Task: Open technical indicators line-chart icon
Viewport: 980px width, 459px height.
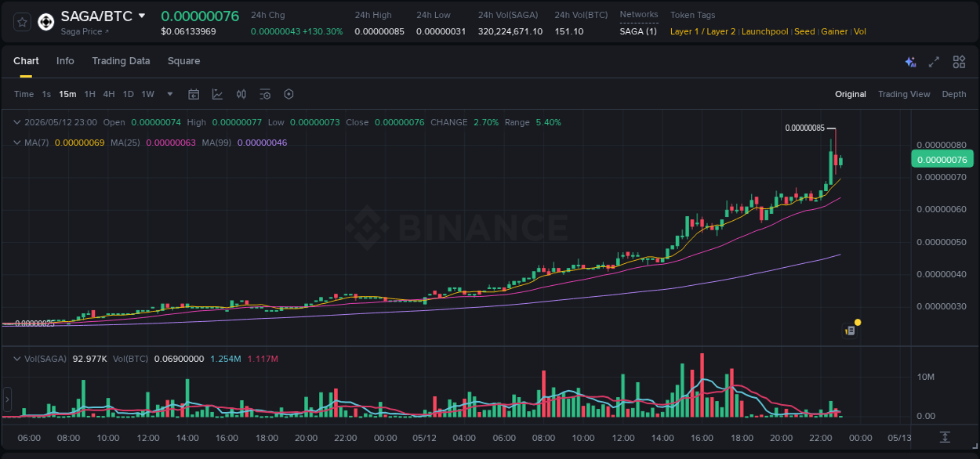Action: [217, 94]
